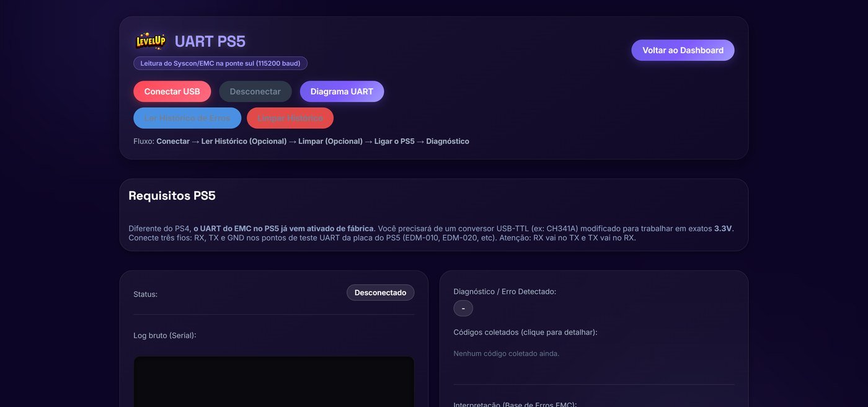Click Ler Histórico de Erros button
Screen dimensions: 868x407
pos(187,118)
